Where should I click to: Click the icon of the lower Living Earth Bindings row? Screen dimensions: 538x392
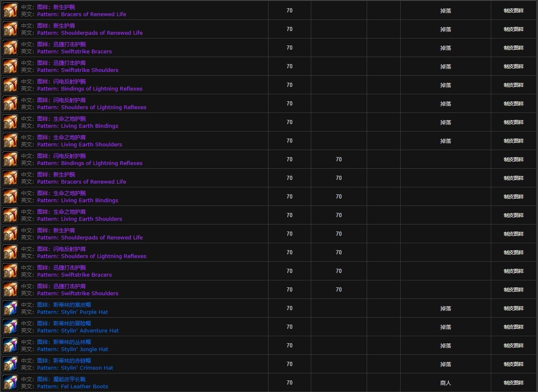[10, 197]
